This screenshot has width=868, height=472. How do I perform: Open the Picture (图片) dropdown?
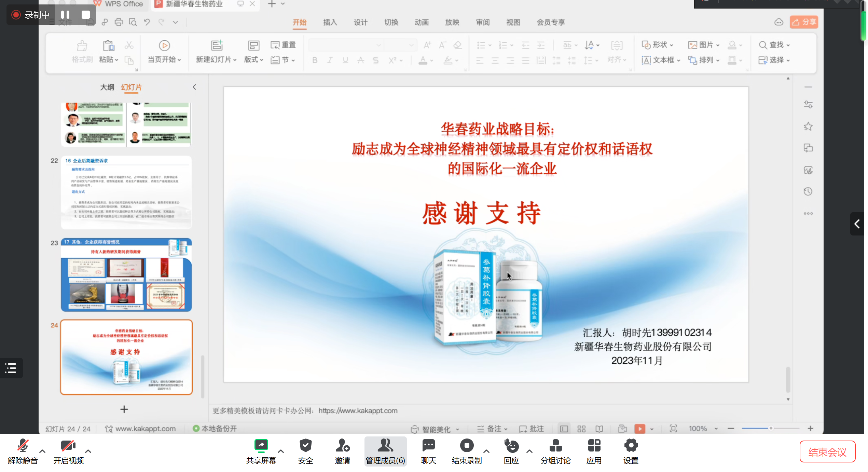[704, 45]
